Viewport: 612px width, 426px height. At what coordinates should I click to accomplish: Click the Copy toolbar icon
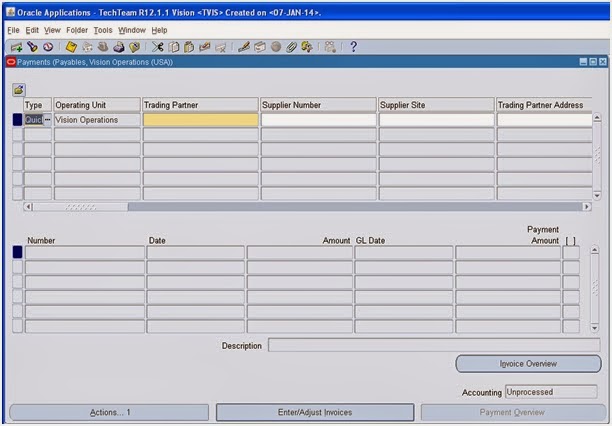point(173,47)
